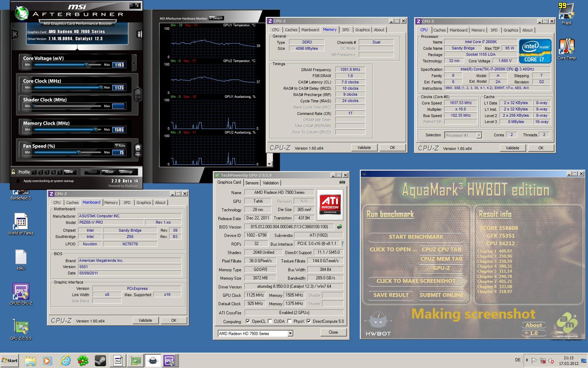The width and height of the screenshot is (588, 368).
Task: Click START BENCHMARK in AquaMark
Action: coord(416,237)
